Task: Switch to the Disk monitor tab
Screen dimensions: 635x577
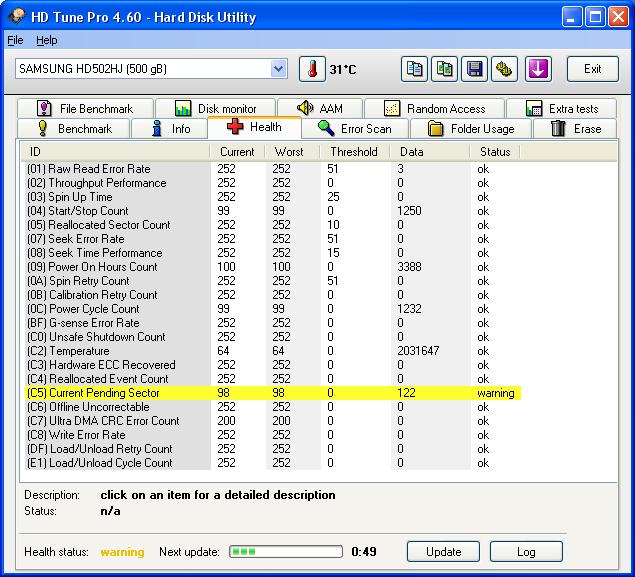Action: point(215,109)
